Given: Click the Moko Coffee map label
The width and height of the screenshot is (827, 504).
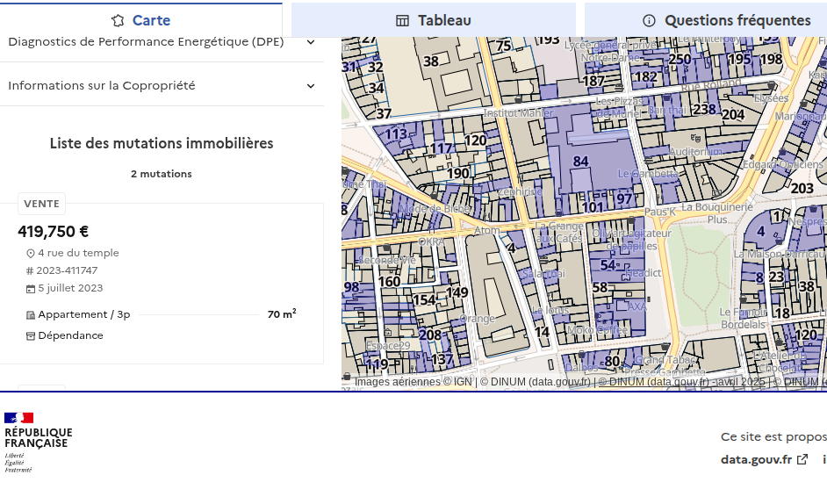Looking at the screenshot, I should coord(598,330).
